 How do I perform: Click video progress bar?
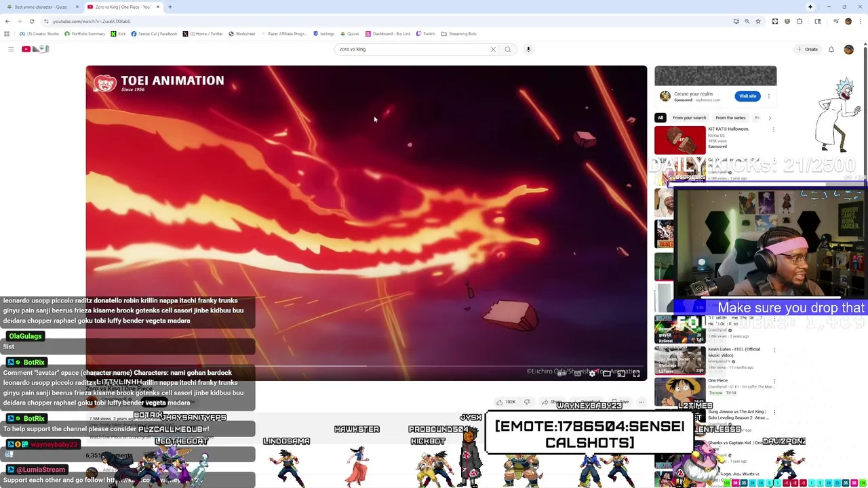(x=366, y=366)
